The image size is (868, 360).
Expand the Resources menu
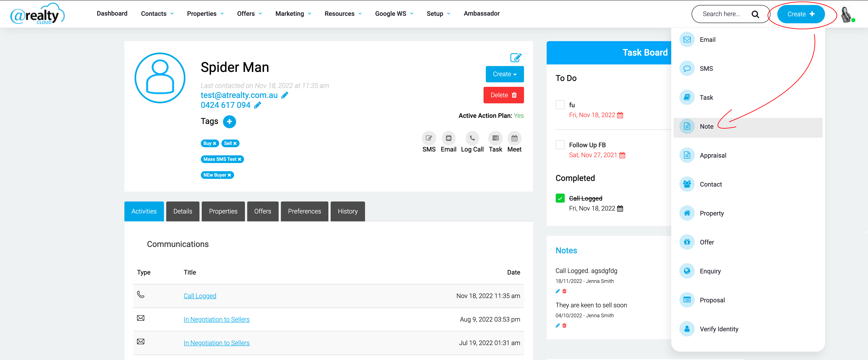[x=343, y=14]
